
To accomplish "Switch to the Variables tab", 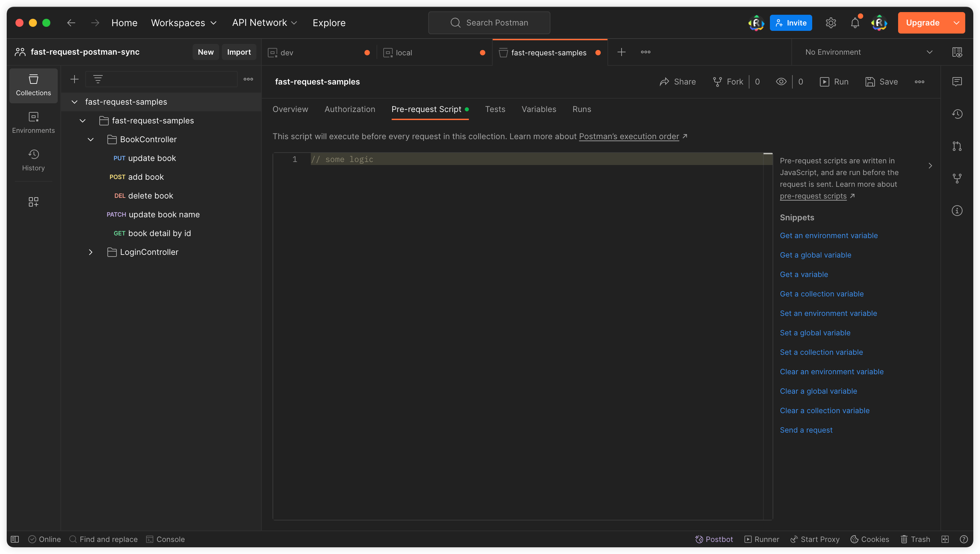I will (539, 109).
